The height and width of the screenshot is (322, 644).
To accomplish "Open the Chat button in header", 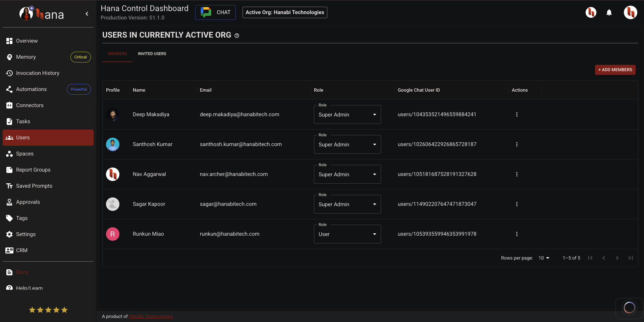I will [215, 12].
